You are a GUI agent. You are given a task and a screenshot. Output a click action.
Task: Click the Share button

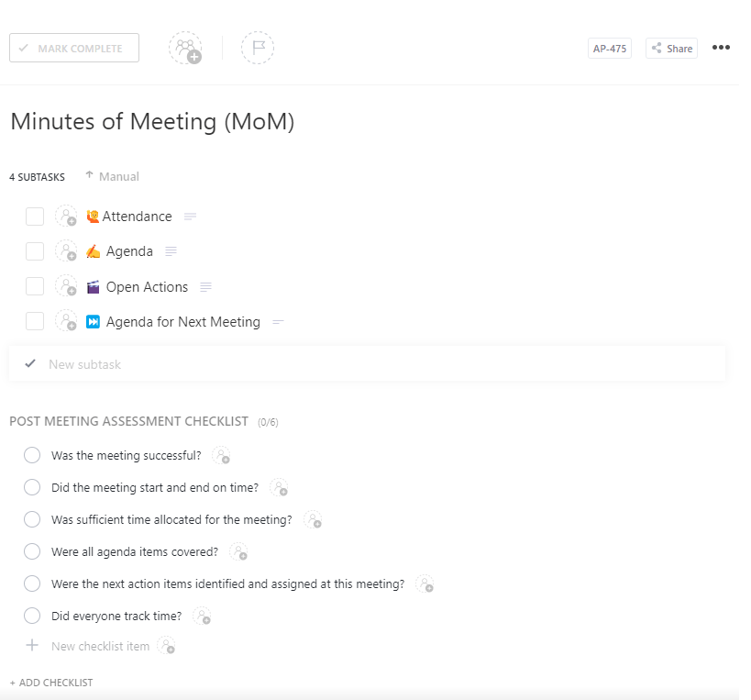coord(671,49)
